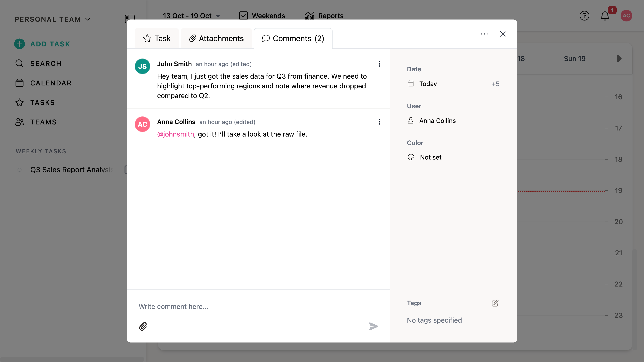Open John Smith comment options menu
Image resolution: width=644 pixels, height=362 pixels.
[x=379, y=64]
